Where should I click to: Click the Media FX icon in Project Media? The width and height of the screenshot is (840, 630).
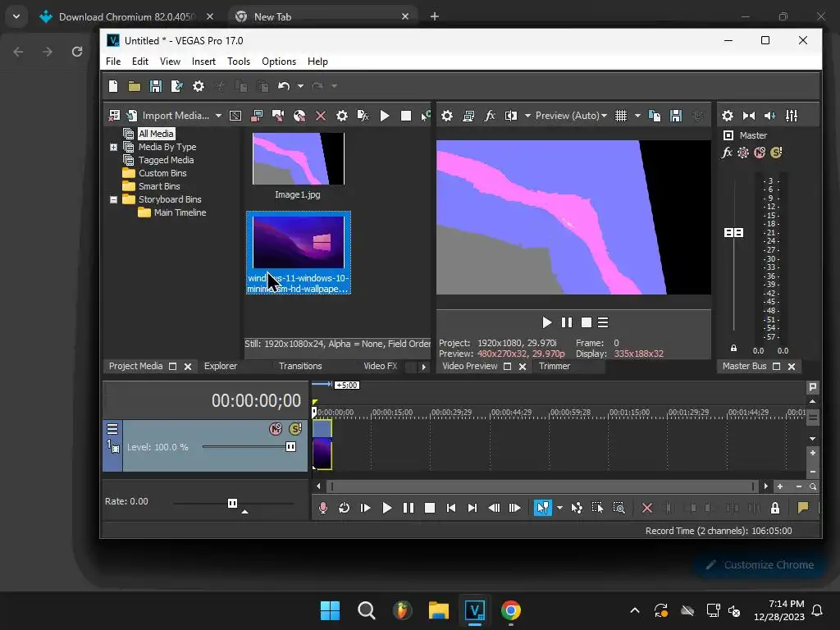point(363,116)
